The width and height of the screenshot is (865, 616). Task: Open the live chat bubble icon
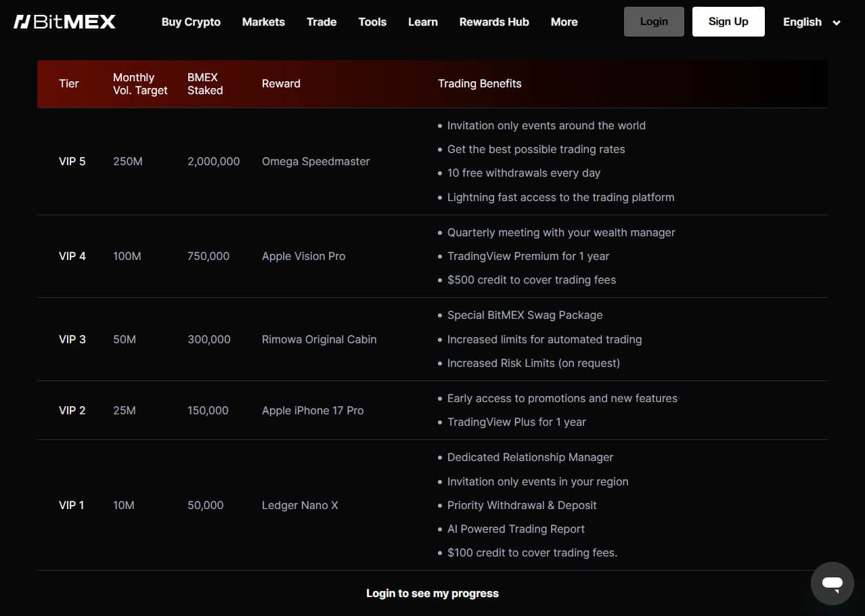click(832, 583)
